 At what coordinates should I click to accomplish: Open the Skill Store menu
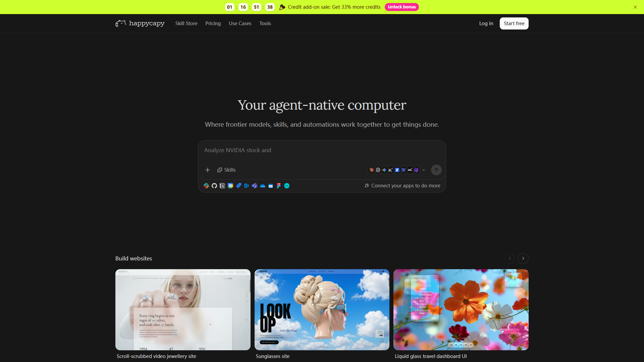click(186, 23)
